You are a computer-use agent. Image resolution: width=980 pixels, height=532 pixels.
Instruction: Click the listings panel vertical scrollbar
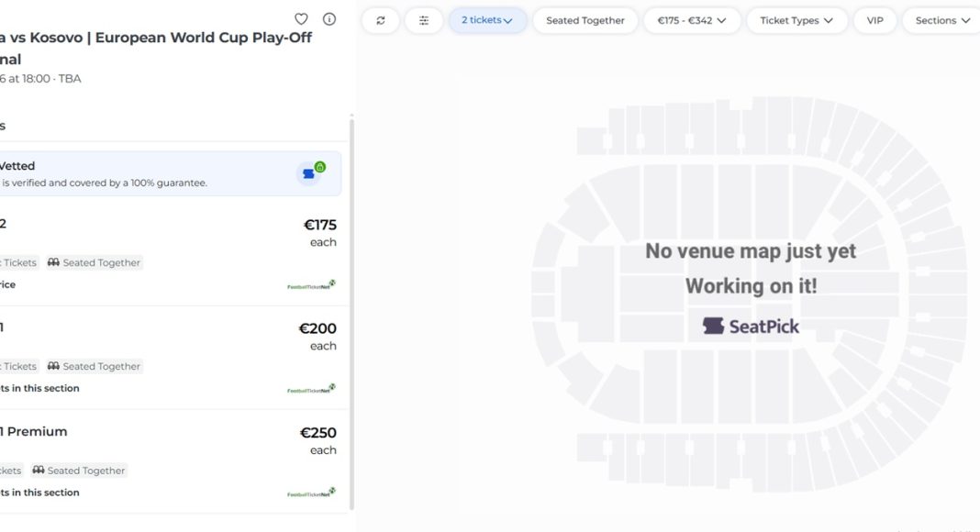(x=352, y=312)
